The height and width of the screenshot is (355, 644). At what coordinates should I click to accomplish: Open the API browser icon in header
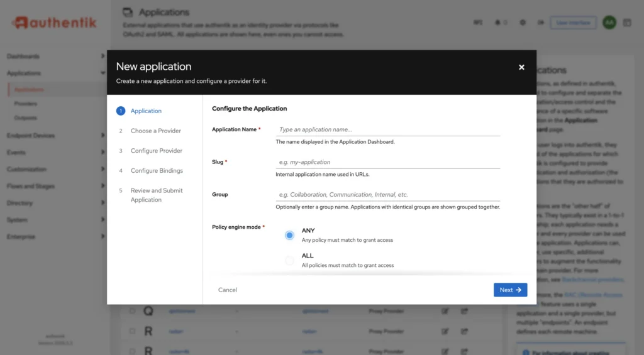coord(478,23)
